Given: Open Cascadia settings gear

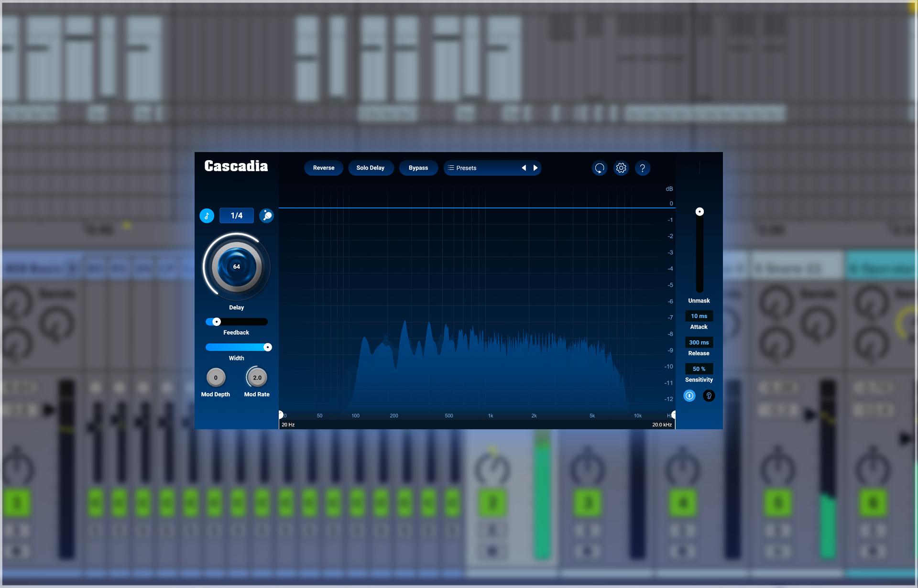Looking at the screenshot, I should tap(621, 168).
